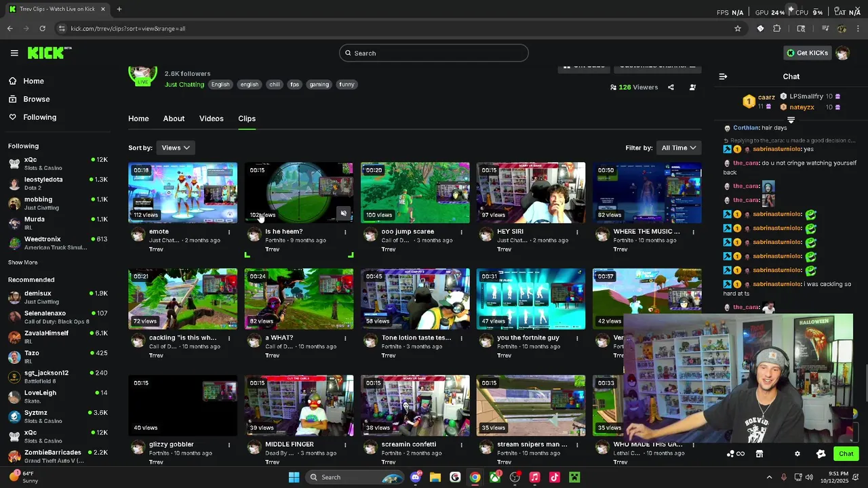Screen dimensions: 868x488
Task: Open the profile avatar menu
Action: click(842, 53)
